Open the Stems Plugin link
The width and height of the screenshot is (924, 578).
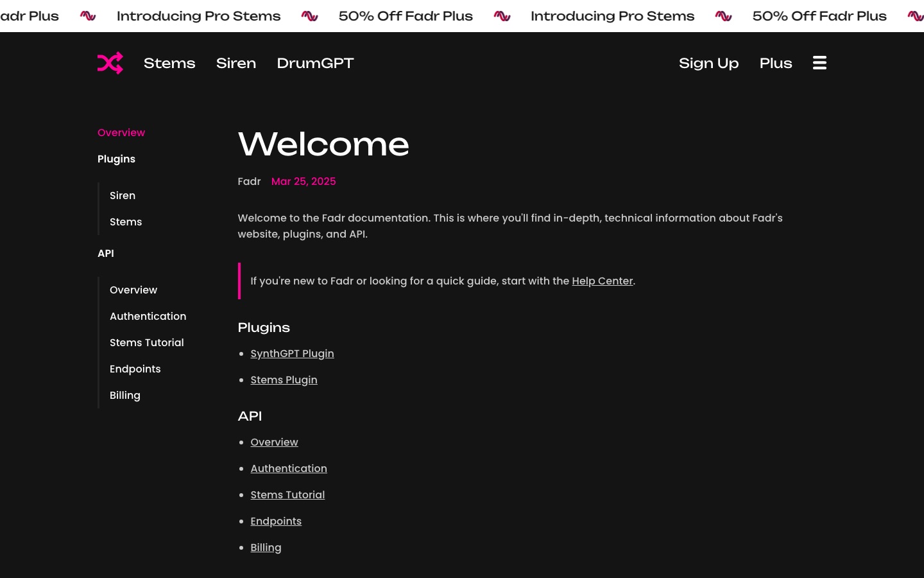(x=284, y=380)
